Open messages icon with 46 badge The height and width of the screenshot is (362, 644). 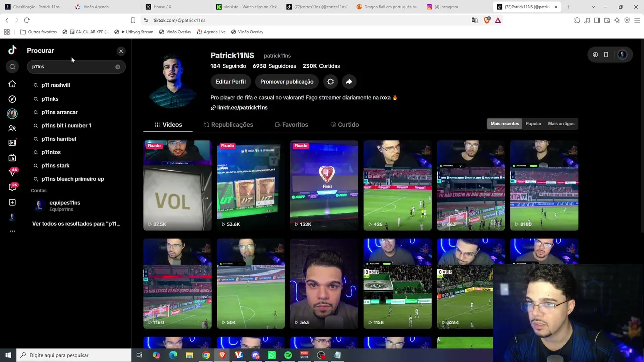[12, 172]
